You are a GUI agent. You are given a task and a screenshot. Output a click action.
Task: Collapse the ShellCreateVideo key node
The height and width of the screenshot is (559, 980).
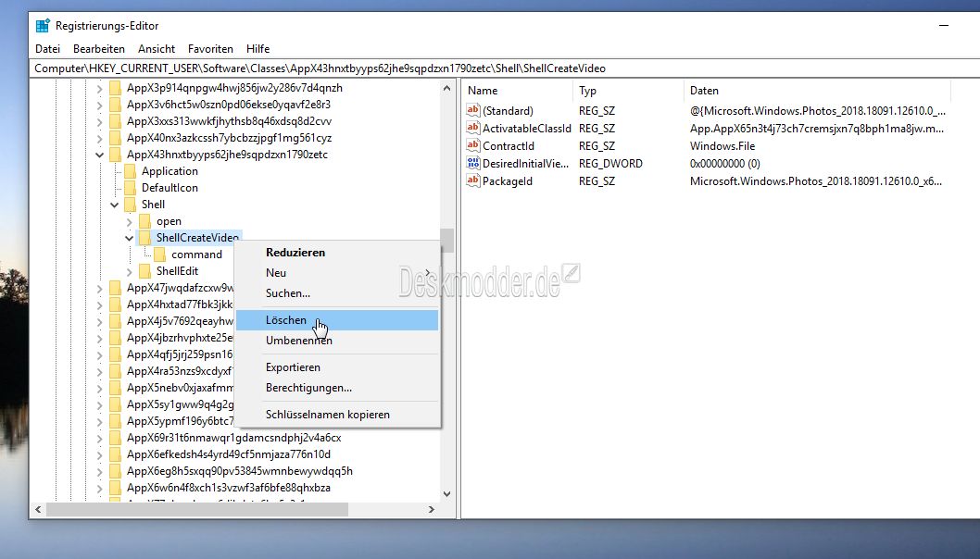[x=130, y=238]
